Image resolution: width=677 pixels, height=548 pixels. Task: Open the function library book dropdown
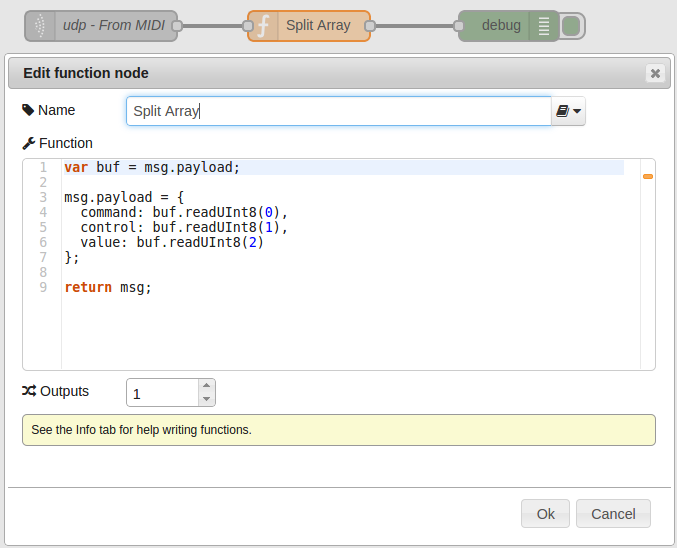coord(568,112)
